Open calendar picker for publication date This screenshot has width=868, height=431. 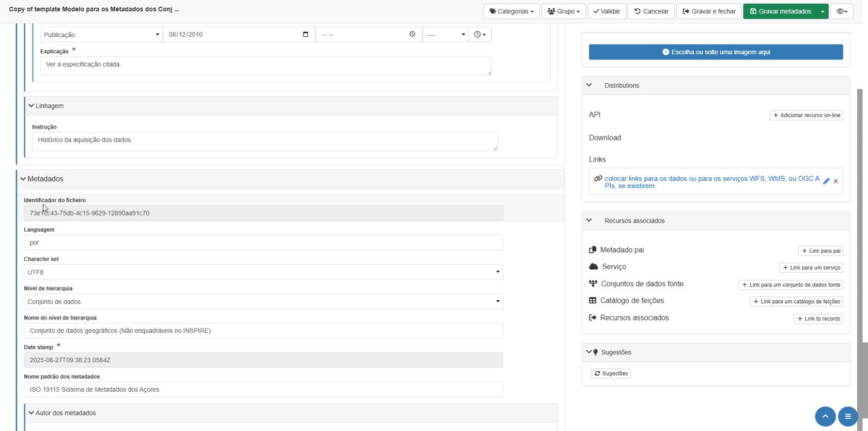(305, 35)
